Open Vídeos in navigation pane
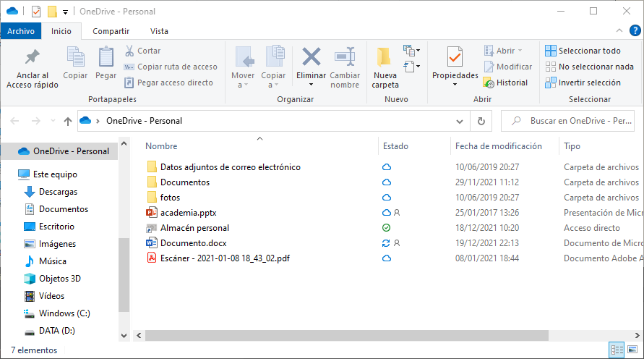This screenshot has height=359, width=644. [x=44, y=296]
